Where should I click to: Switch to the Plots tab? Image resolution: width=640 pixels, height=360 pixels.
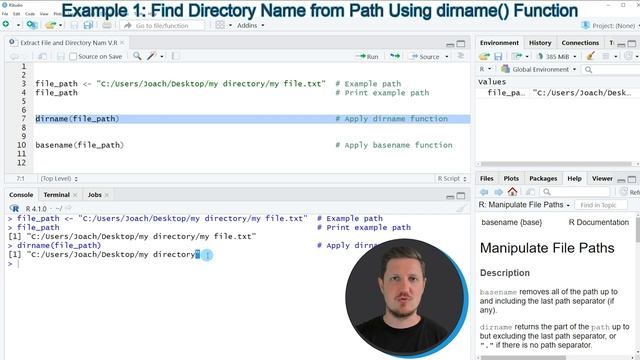point(511,178)
